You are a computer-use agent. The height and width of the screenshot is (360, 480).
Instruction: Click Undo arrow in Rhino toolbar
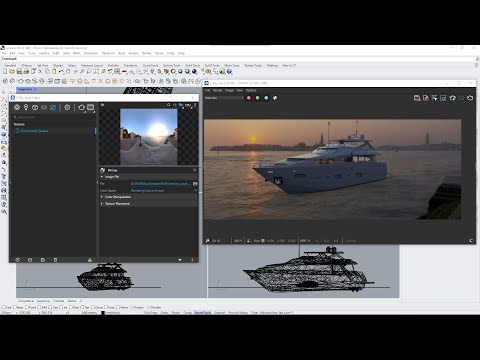(61, 71)
